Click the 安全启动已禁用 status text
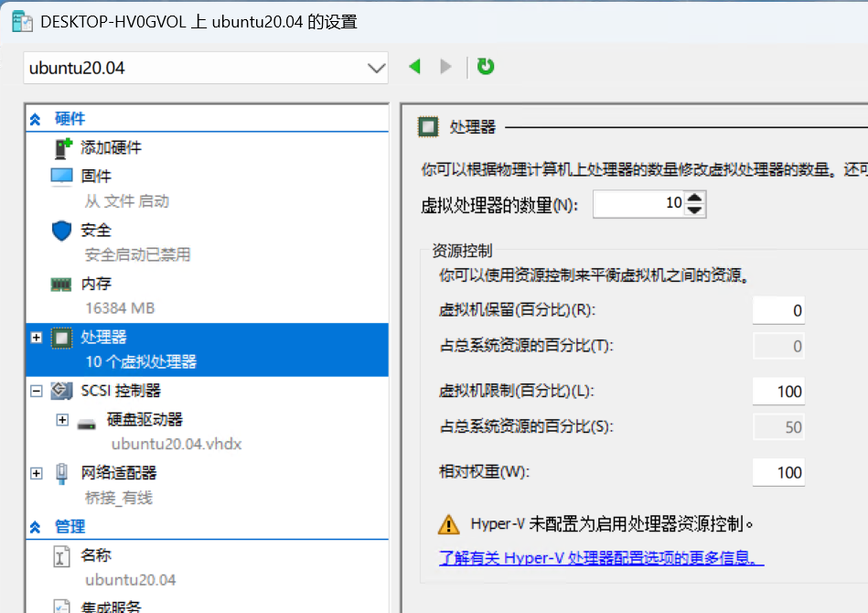This screenshot has height=613, width=868. (138, 254)
